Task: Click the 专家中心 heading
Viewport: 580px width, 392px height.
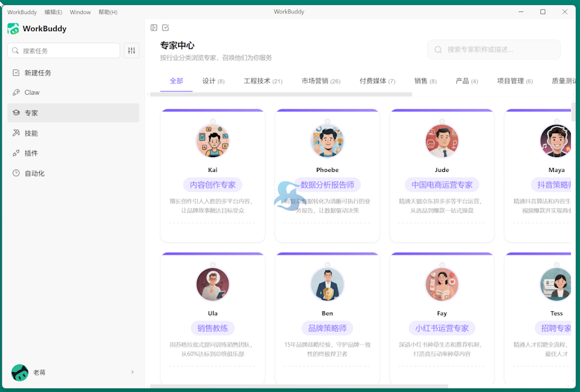Action: [177, 45]
